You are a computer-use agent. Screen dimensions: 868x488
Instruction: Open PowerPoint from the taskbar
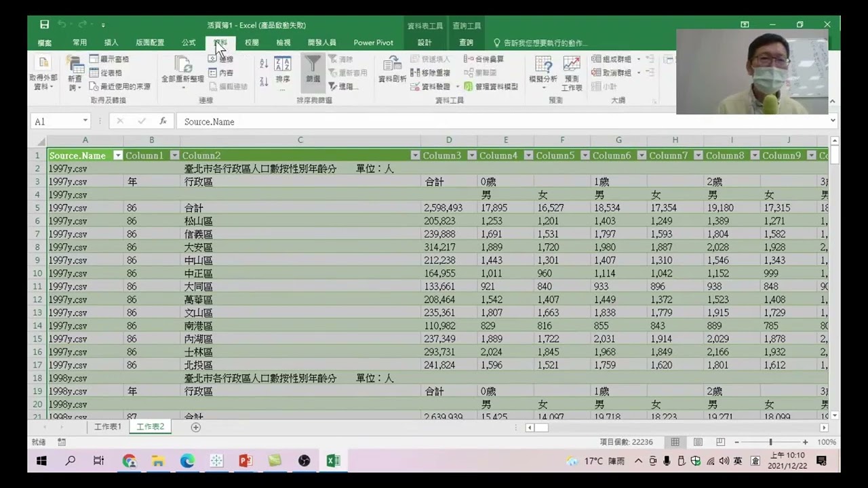click(245, 461)
